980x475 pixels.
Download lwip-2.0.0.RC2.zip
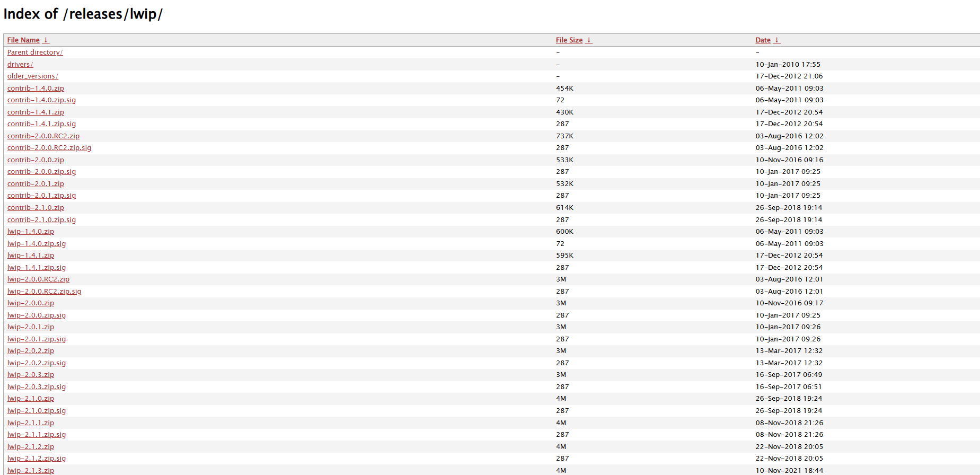click(x=38, y=279)
